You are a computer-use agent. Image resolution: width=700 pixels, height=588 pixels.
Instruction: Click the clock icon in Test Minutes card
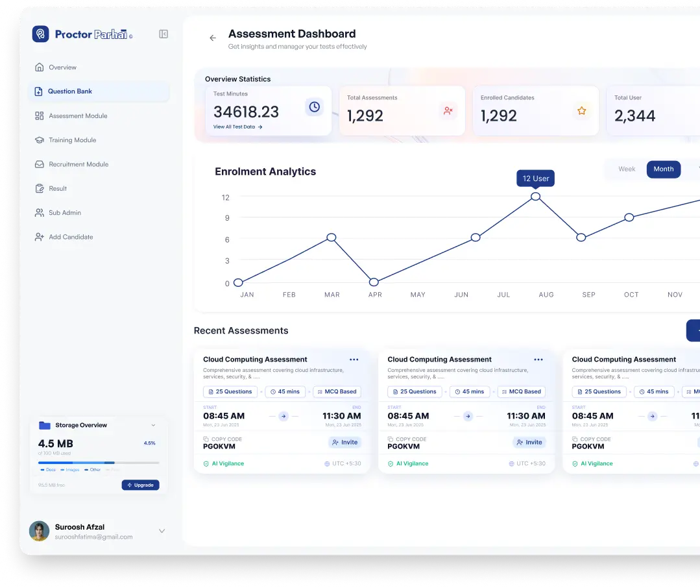point(315,106)
